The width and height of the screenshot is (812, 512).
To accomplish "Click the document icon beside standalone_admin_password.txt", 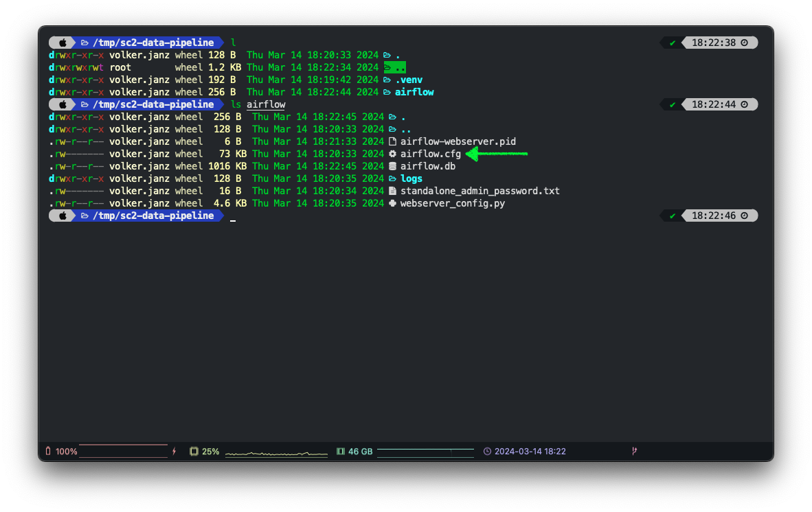I will (x=392, y=191).
